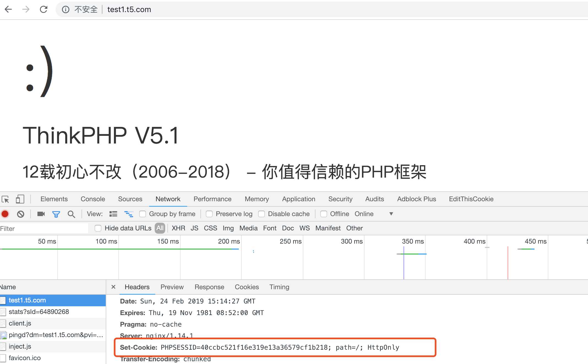The height and width of the screenshot is (364, 588).
Task: Open the Sources tab
Action: tap(130, 199)
